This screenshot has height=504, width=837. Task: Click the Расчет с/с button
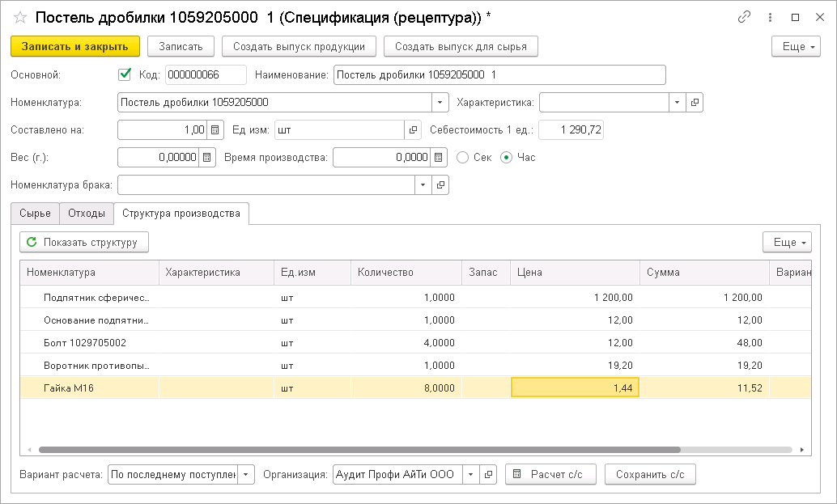[550, 474]
